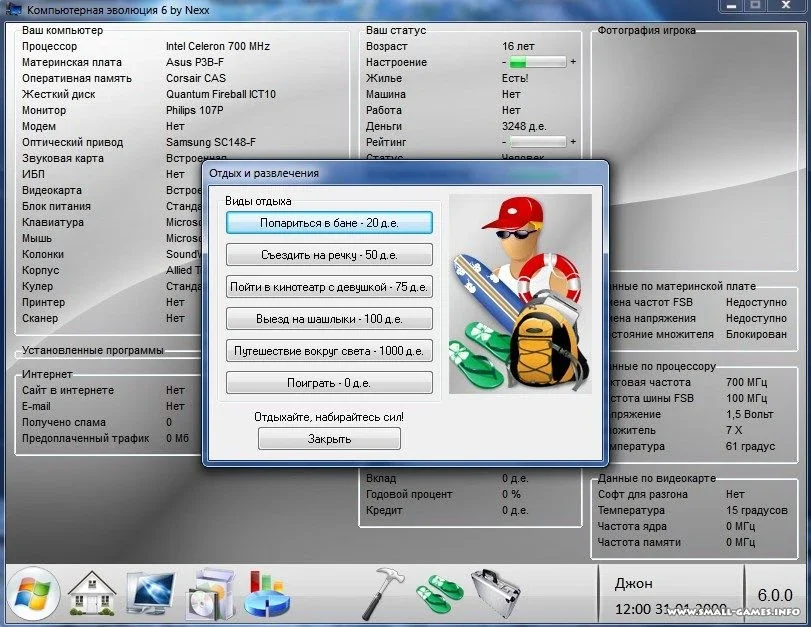Click the vacation tourist picture in dialog
Viewport: 811px width, 627px height.
(x=519, y=293)
